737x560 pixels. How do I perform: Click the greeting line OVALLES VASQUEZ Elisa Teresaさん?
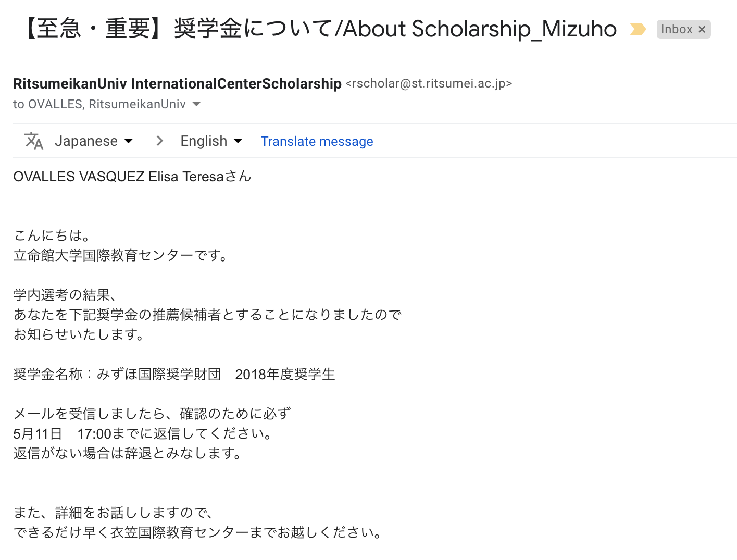(x=132, y=177)
